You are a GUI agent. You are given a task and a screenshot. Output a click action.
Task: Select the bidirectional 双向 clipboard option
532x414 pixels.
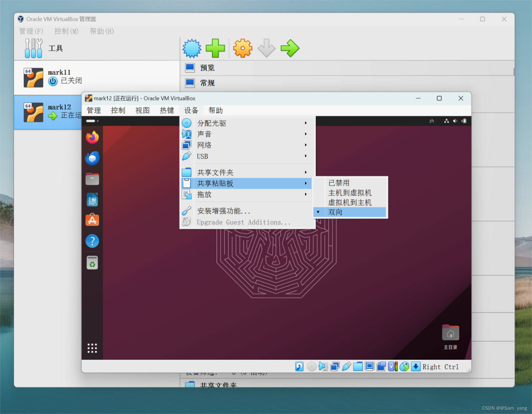pyautogui.click(x=350, y=212)
